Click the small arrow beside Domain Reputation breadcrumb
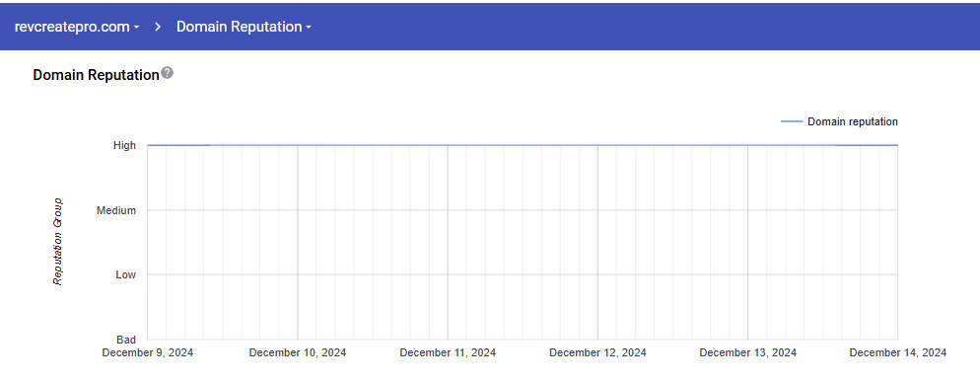980x383 pixels. click(x=309, y=28)
